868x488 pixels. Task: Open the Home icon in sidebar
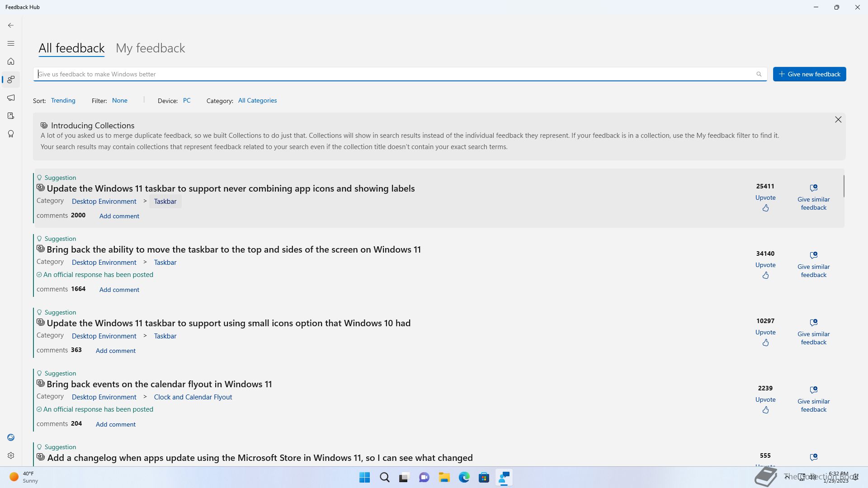point(11,61)
